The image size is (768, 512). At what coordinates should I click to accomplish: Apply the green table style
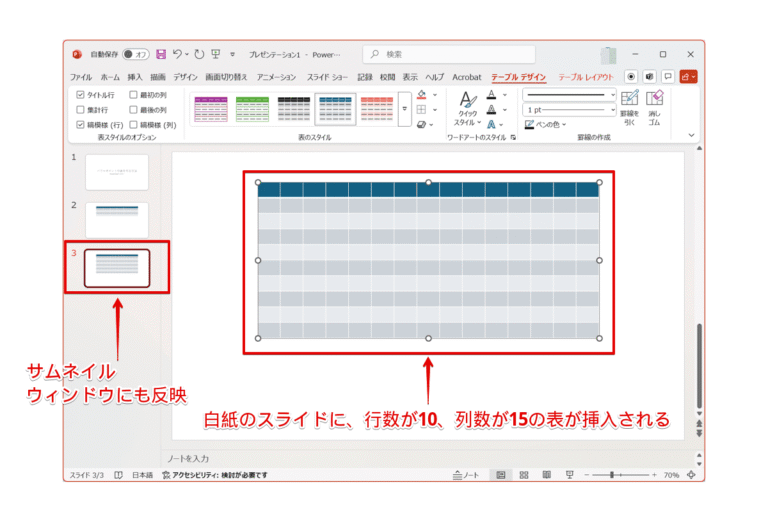252,109
